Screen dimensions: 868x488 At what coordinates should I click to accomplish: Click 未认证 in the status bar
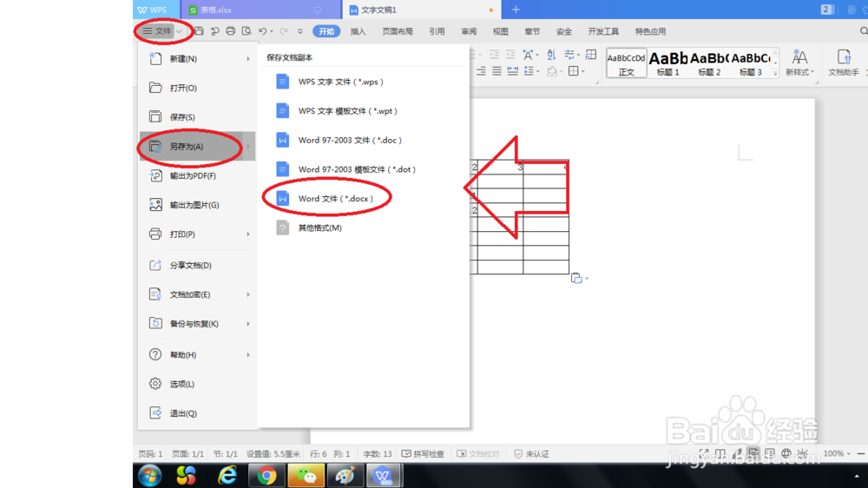532,453
